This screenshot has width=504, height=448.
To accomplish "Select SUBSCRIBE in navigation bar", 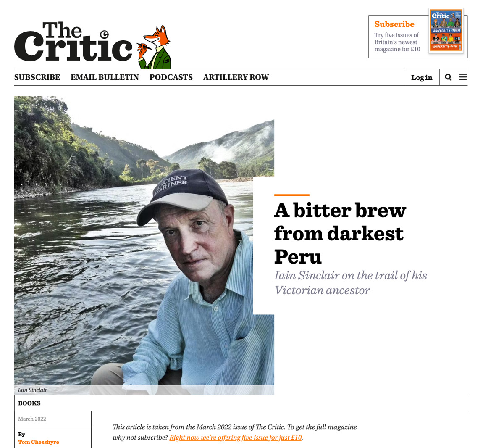I will [37, 77].
